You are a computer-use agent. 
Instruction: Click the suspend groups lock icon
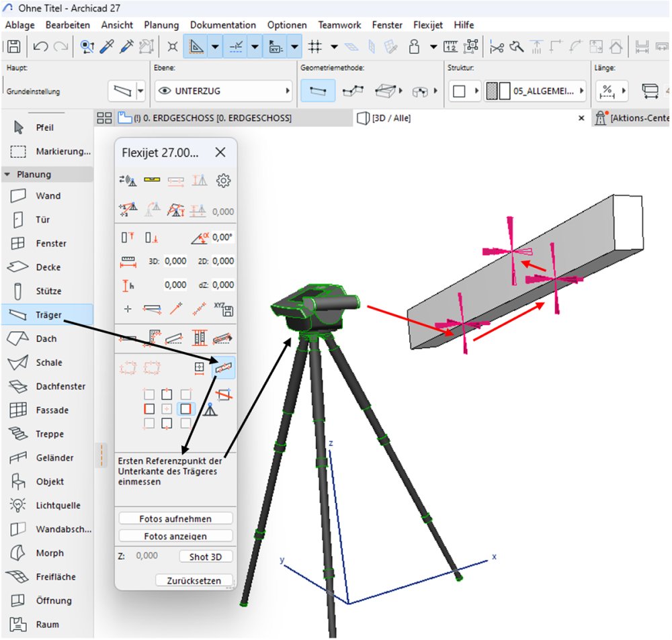(414, 46)
